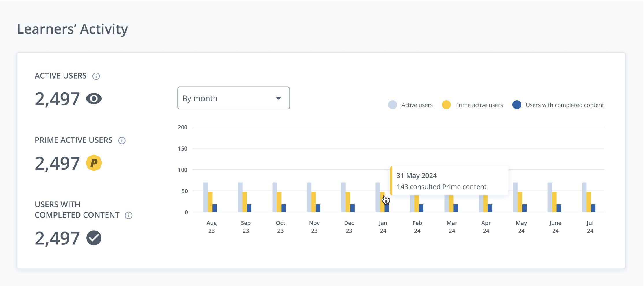
Task: Click the 31 May 2024 tooltip
Action: (x=449, y=181)
